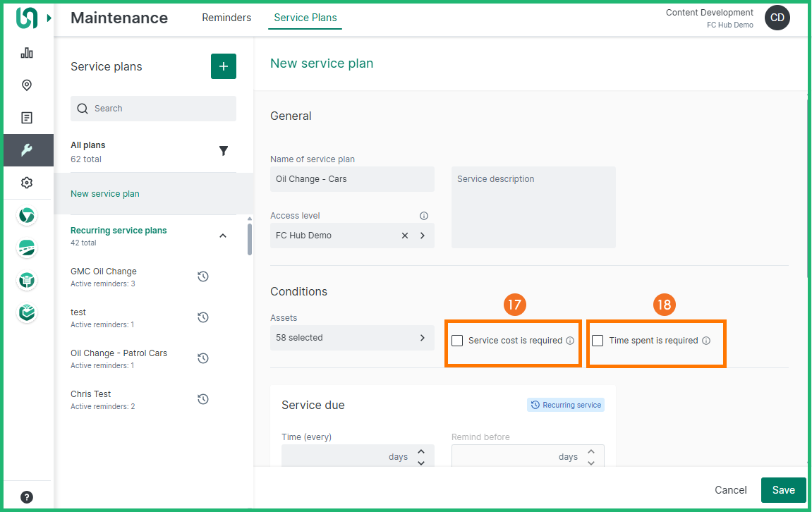Enable the Time spent is required checkbox
Image resolution: width=812 pixels, height=512 pixels.
click(598, 341)
